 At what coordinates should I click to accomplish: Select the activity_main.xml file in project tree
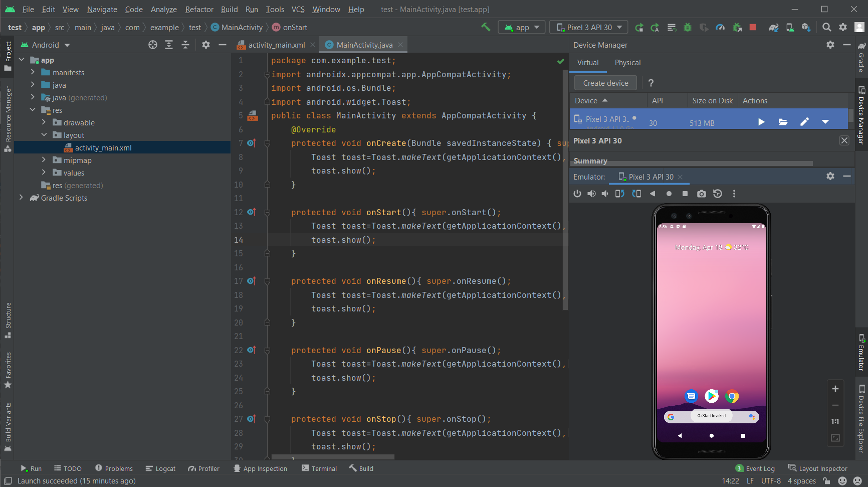pos(103,147)
